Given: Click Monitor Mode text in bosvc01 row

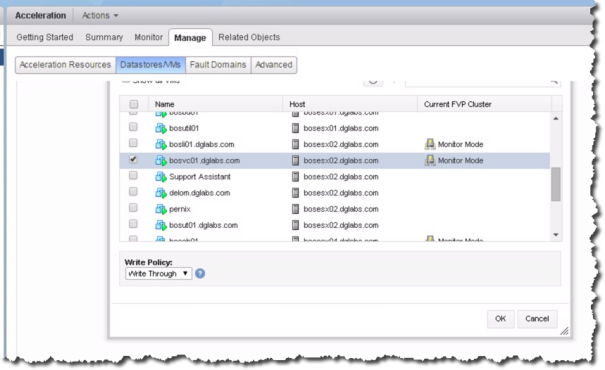Looking at the screenshot, I should tap(460, 161).
